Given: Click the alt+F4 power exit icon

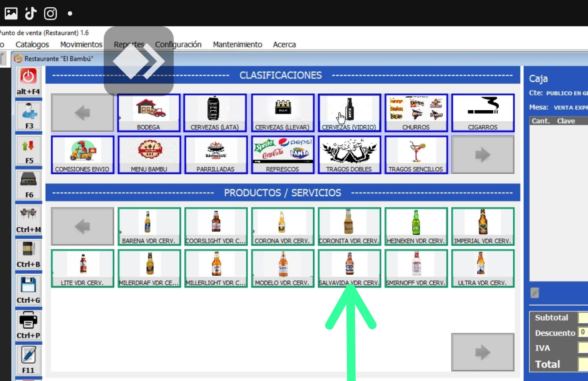Looking at the screenshot, I should 28,82.
